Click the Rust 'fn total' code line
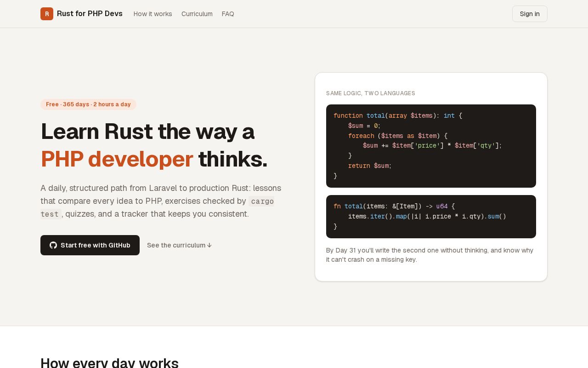The width and height of the screenshot is (588, 368). (x=394, y=206)
